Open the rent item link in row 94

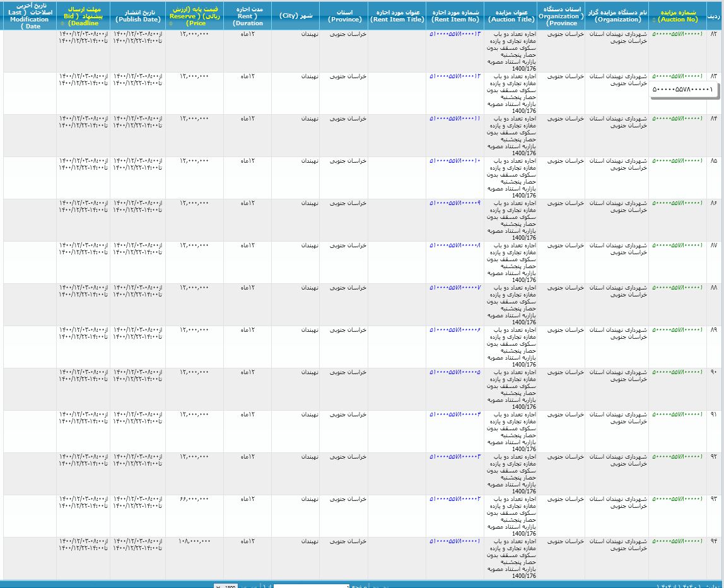click(x=455, y=541)
